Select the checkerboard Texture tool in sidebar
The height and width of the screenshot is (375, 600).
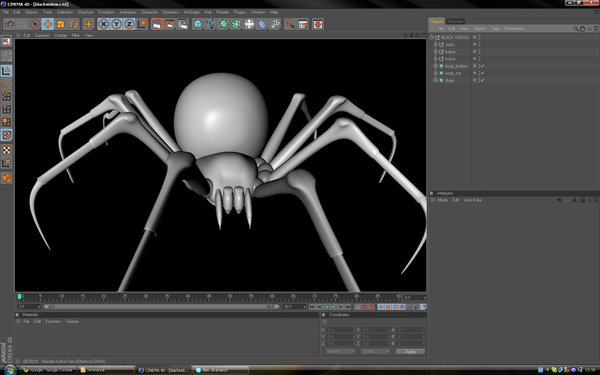pyautogui.click(x=7, y=150)
